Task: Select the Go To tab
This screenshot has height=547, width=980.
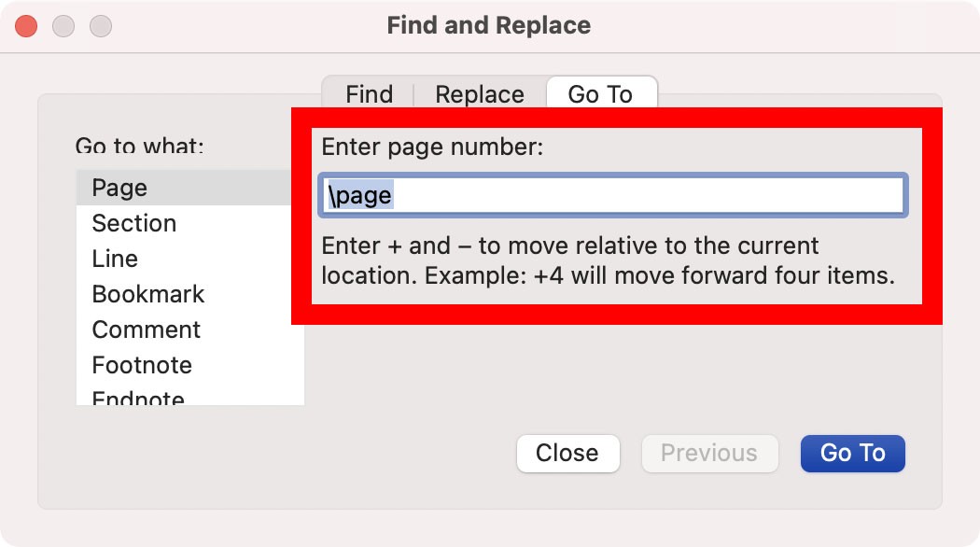Action: [601, 94]
